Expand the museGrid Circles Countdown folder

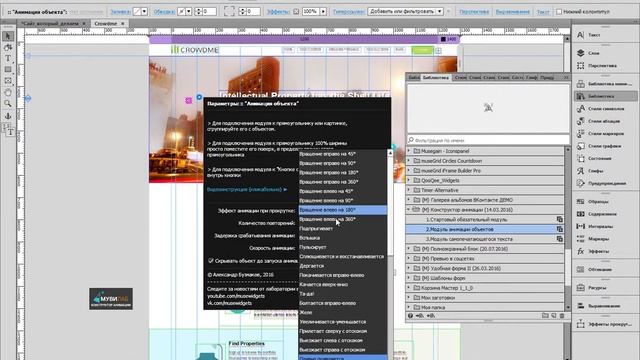point(409,161)
